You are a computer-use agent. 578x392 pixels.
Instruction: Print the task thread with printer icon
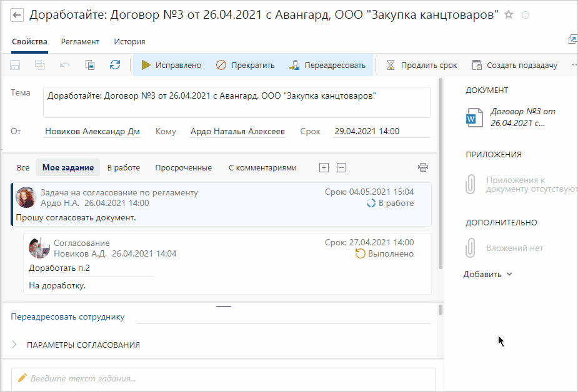(x=423, y=167)
